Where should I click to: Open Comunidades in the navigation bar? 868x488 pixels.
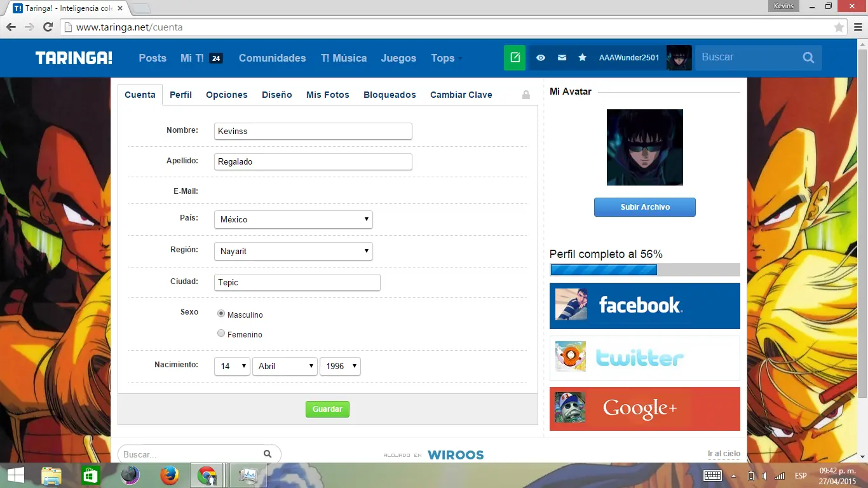click(272, 58)
